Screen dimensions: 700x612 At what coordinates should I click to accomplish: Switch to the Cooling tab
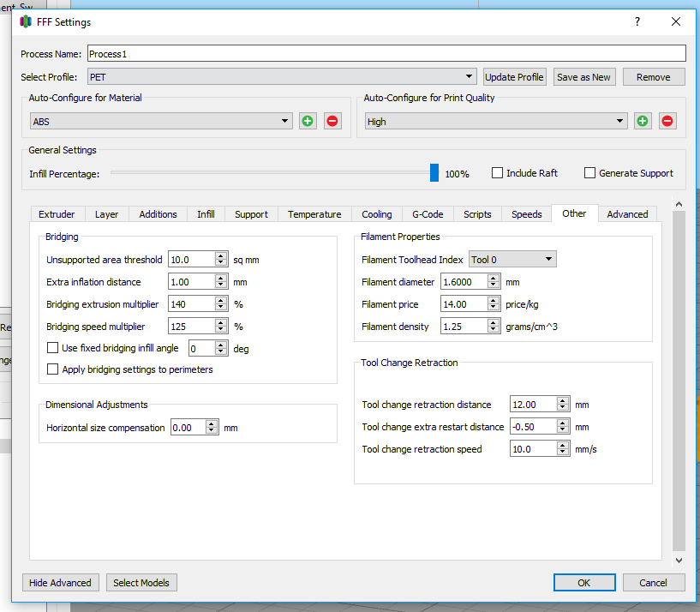[x=377, y=214]
